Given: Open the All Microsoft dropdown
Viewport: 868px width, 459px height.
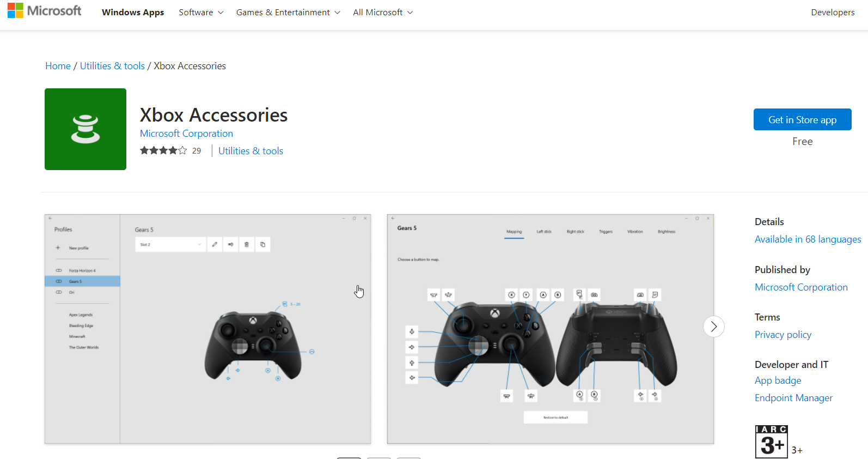Looking at the screenshot, I should click(383, 12).
